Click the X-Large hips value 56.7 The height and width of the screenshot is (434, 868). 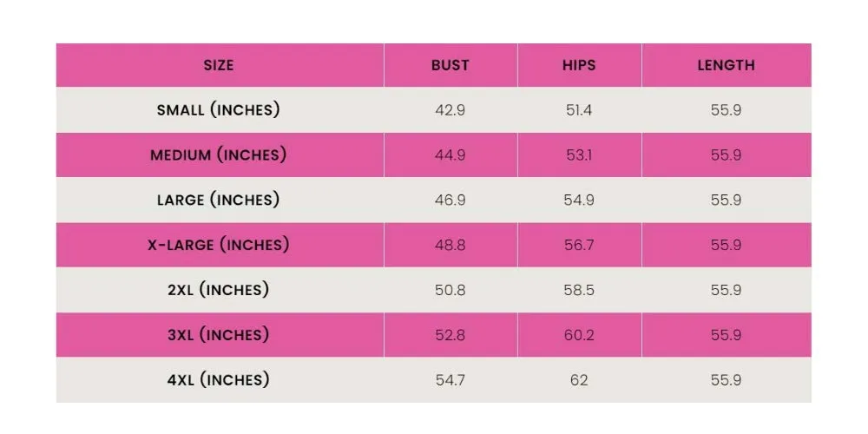tap(579, 245)
